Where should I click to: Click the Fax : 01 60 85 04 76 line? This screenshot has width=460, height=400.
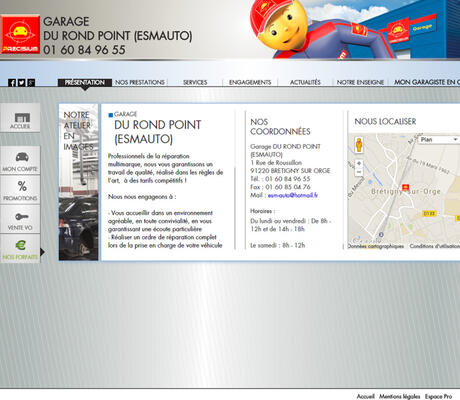pos(280,187)
